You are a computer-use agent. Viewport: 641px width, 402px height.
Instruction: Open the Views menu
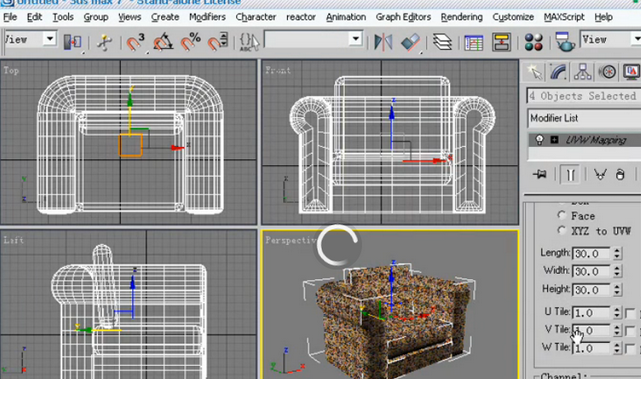point(130,17)
